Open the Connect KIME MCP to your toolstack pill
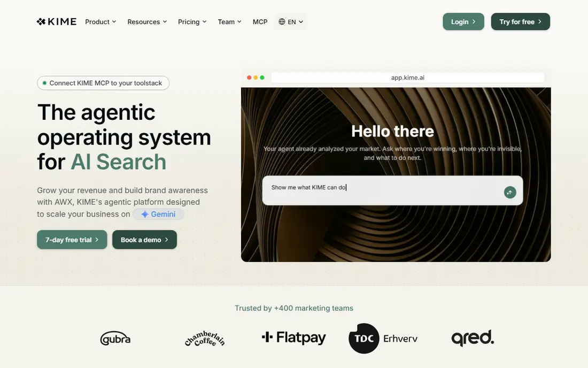Viewport: 588px width, 368px height. [x=103, y=83]
